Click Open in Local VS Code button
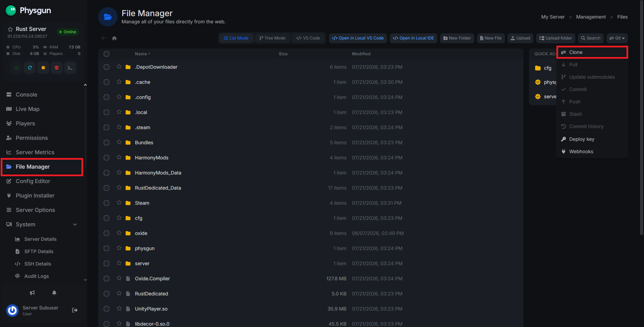644x327 pixels. [358, 38]
